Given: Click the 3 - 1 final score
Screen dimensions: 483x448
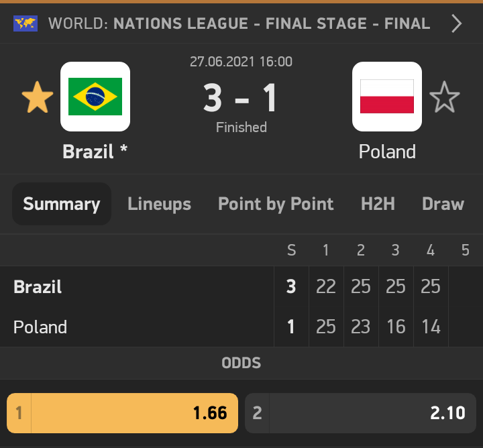Looking at the screenshot, I should pyautogui.click(x=241, y=98).
